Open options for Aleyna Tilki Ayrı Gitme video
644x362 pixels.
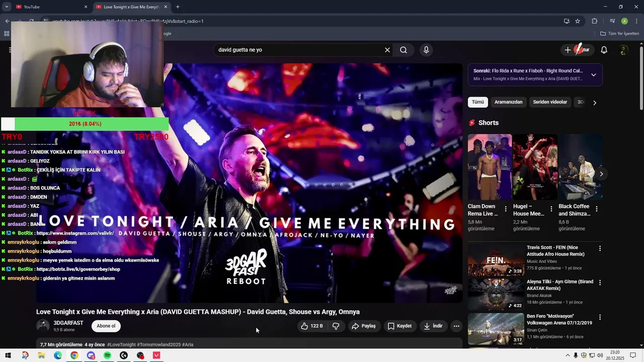[x=600, y=283]
